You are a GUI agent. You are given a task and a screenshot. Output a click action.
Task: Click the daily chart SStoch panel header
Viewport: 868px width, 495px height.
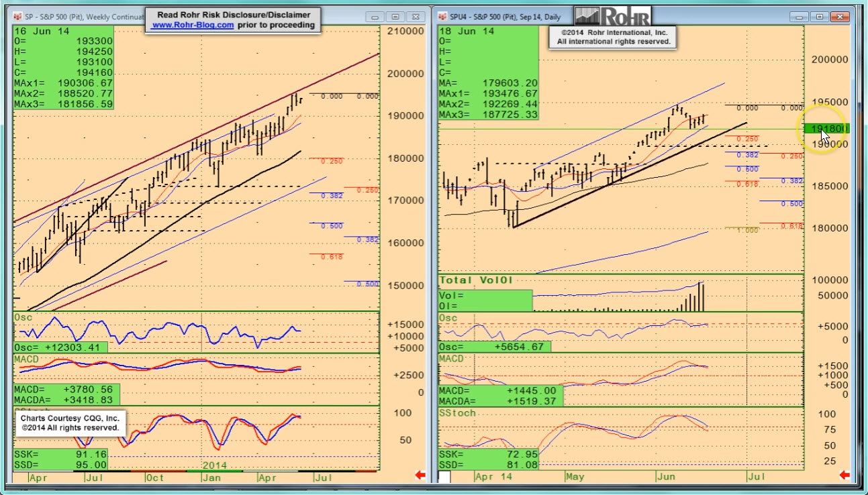point(458,412)
